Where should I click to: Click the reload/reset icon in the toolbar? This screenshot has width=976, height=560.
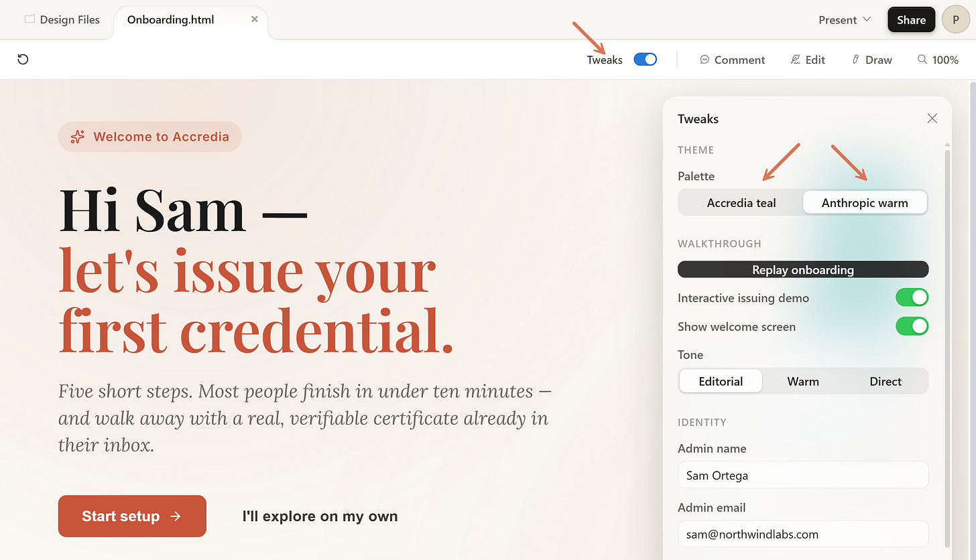coord(23,60)
